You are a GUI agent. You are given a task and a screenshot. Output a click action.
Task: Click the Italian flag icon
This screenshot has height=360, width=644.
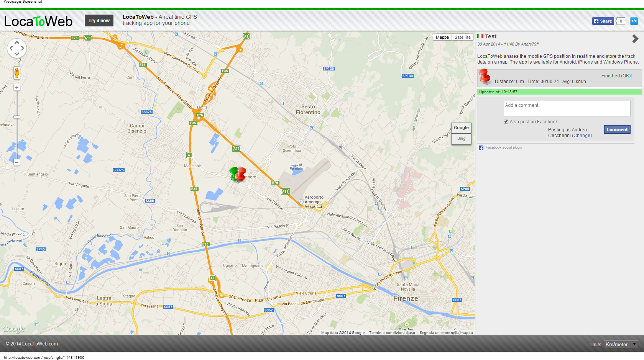click(480, 36)
